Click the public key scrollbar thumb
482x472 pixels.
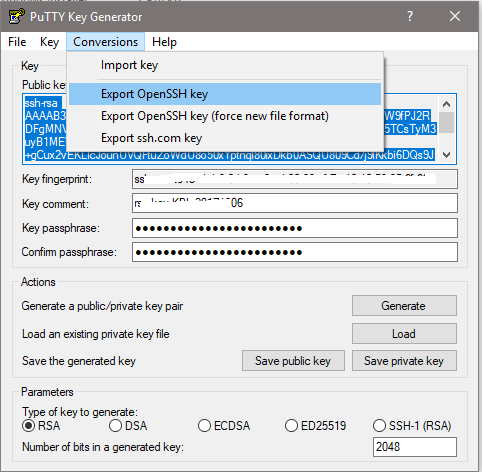(446, 122)
